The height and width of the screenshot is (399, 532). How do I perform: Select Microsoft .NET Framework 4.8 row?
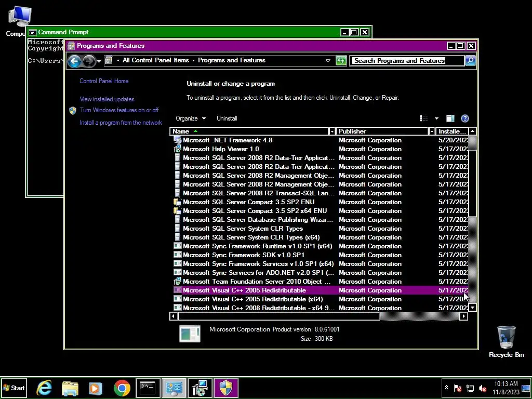[320, 140]
